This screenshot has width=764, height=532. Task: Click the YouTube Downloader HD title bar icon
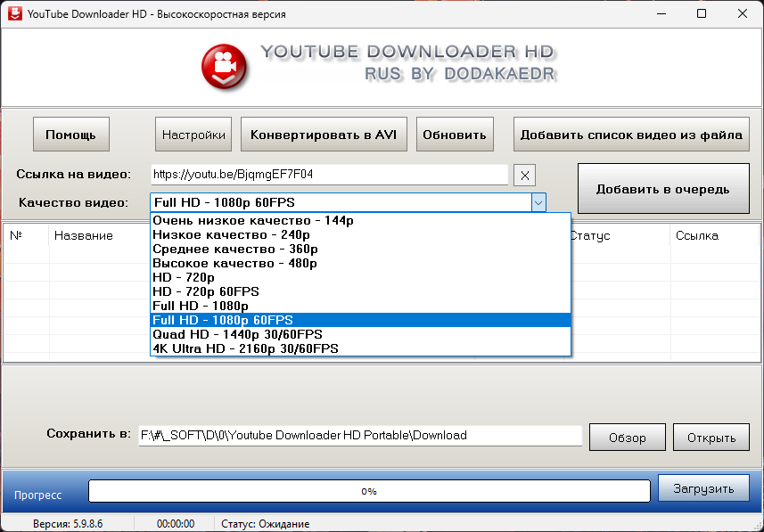14,13
